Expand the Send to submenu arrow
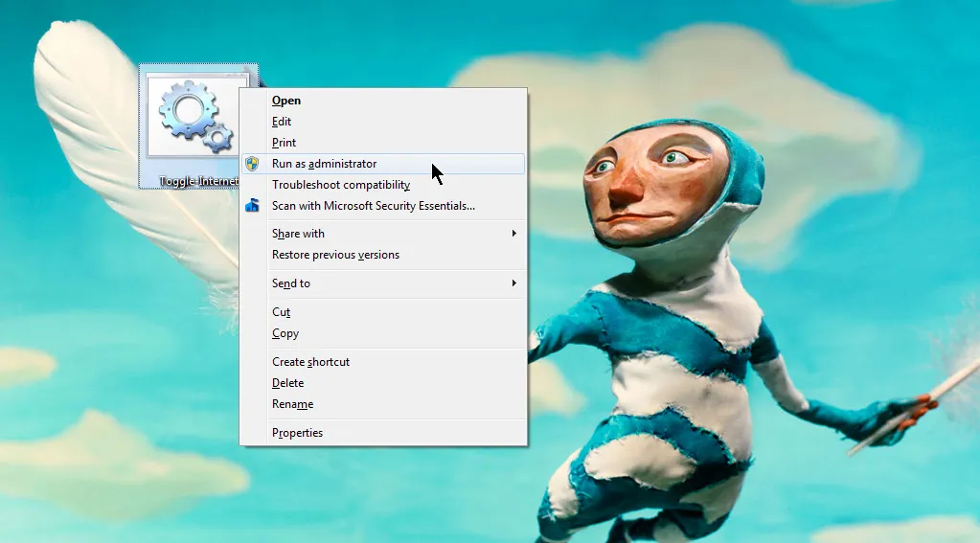 point(513,283)
